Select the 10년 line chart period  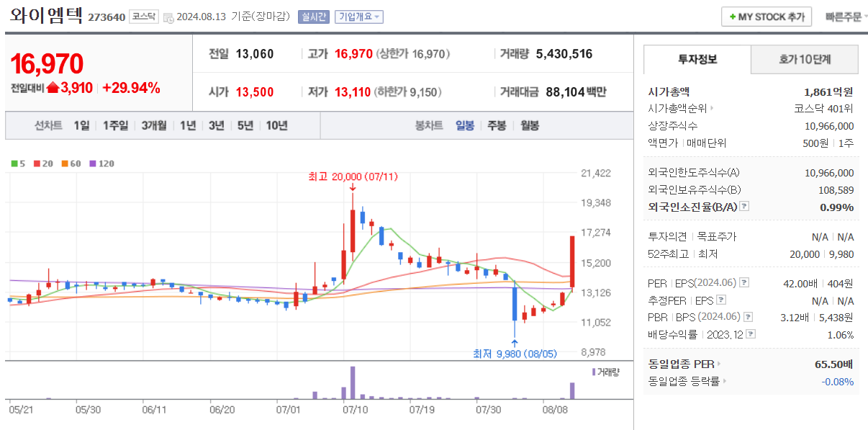277,125
